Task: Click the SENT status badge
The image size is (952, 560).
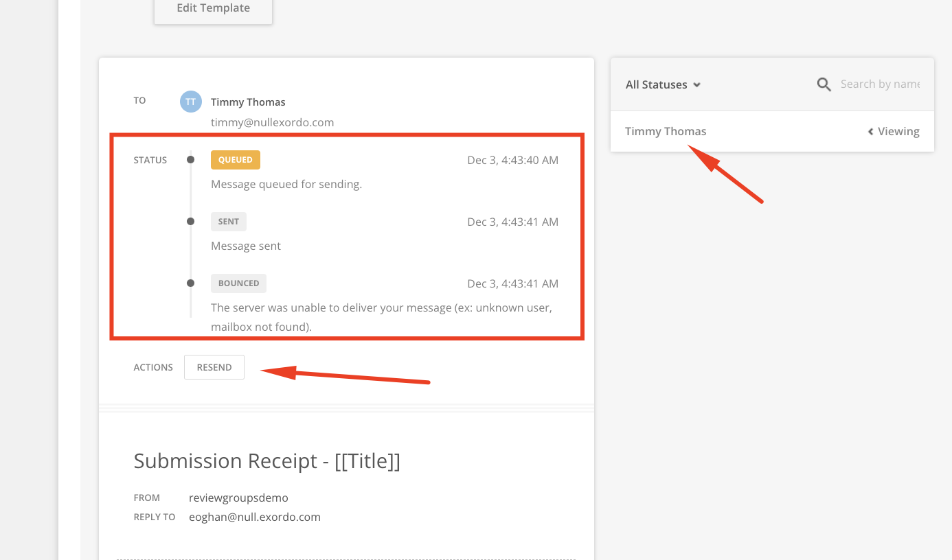Action: [x=229, y=222]
